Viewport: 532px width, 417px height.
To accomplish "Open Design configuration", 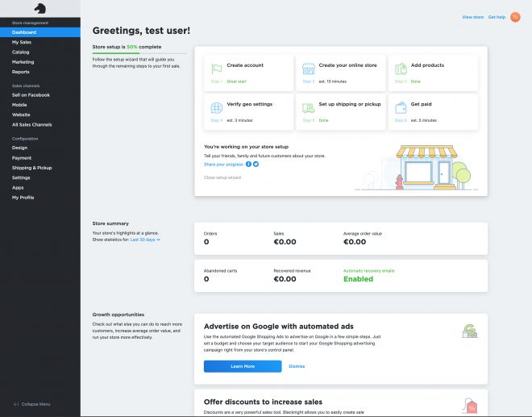I will coord(19,148).
